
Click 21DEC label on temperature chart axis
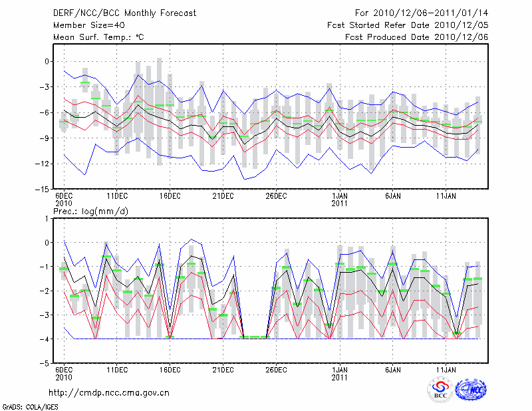point(223,196)
